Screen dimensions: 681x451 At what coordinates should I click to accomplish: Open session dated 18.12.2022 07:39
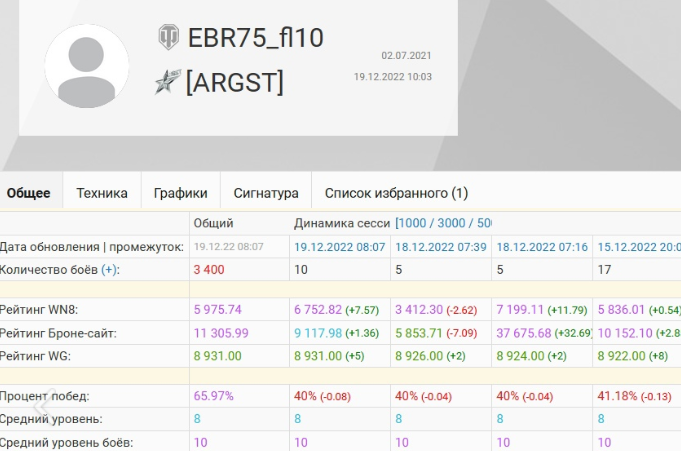pyautogui.click(x=440, y=246)
